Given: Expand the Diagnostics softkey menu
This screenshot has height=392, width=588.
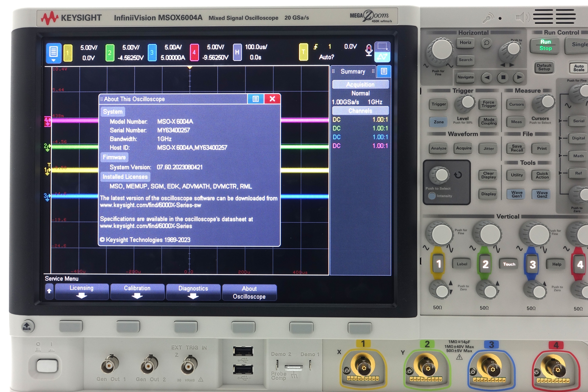Looking at the screenshot, I should click(193, 292).
